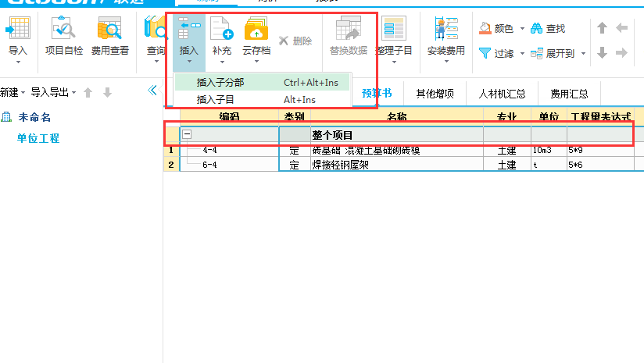Click name cell 焊接轻钢屋架
This screenshot has width=644, height=363.
tap(397, 165)
